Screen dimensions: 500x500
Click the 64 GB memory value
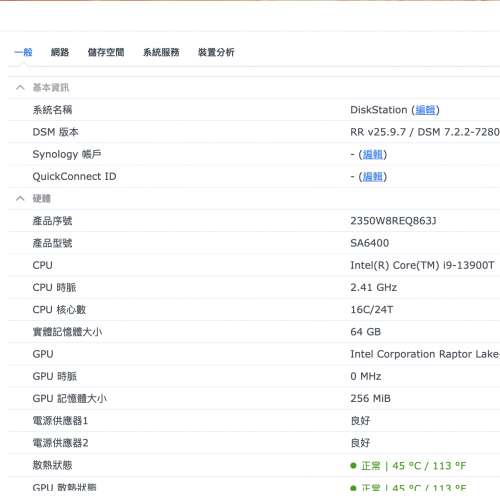[x=366, y=332]
